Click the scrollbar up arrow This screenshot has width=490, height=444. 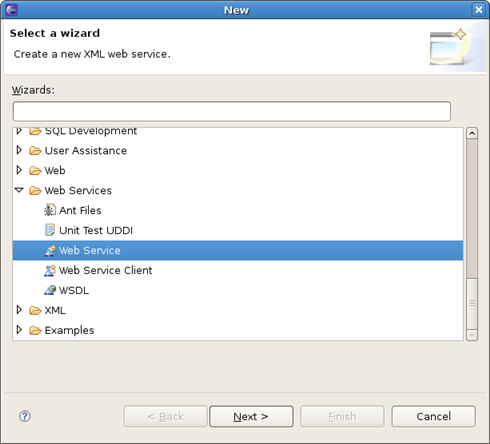click(x=472, y=133)
